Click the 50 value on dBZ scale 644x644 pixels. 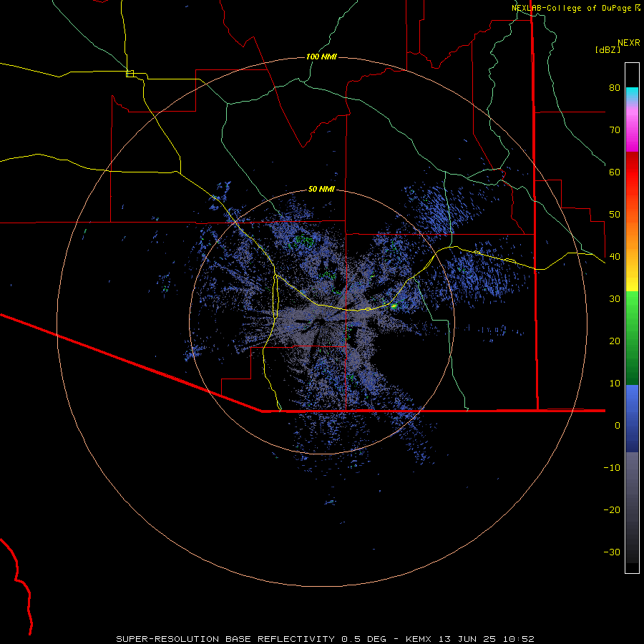coord(615,215)
